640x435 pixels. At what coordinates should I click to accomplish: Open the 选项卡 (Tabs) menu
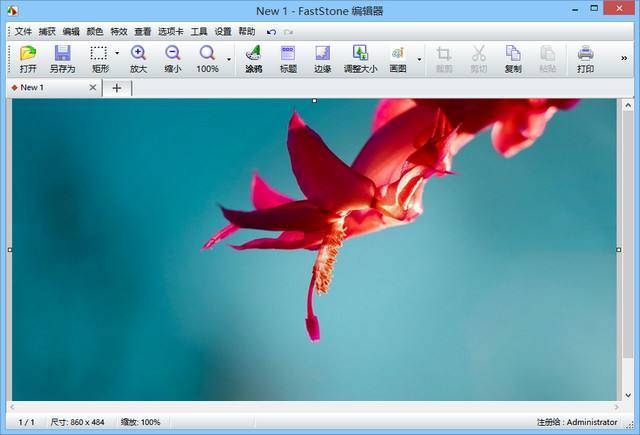pyautogui.click(x=171, y=31)
